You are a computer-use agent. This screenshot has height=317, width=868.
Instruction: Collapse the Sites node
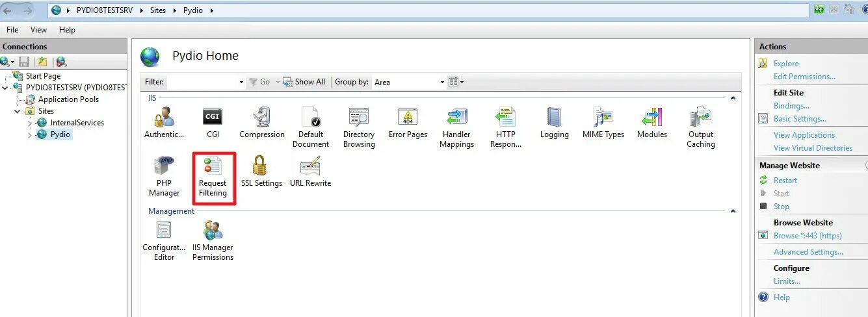(18, 111)
